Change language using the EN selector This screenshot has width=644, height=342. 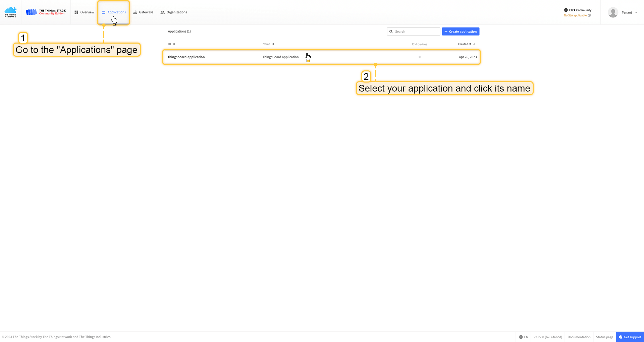(x=524, y=337)
